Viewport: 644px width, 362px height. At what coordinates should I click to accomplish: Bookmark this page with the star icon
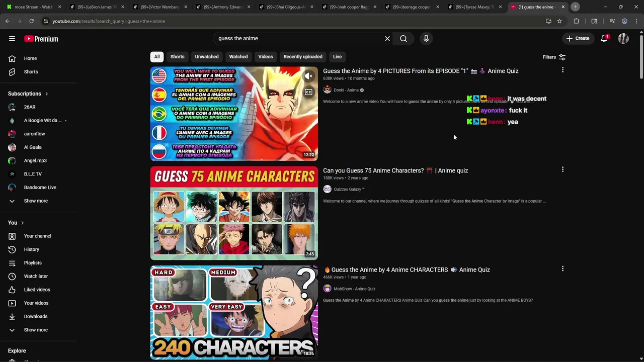pyautogui.click(x=559, y=21)
